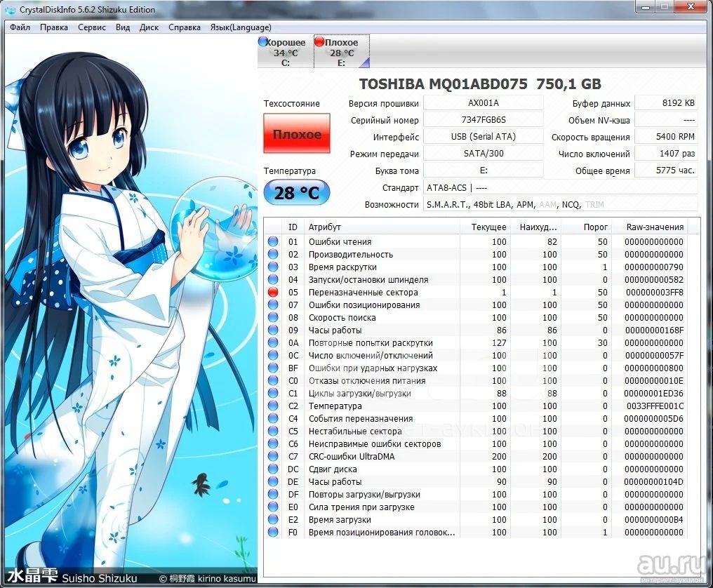Click the status icon for C4 События переназначения
The image size is (713, 588).
pyautogui.click(x=273, y=418)
